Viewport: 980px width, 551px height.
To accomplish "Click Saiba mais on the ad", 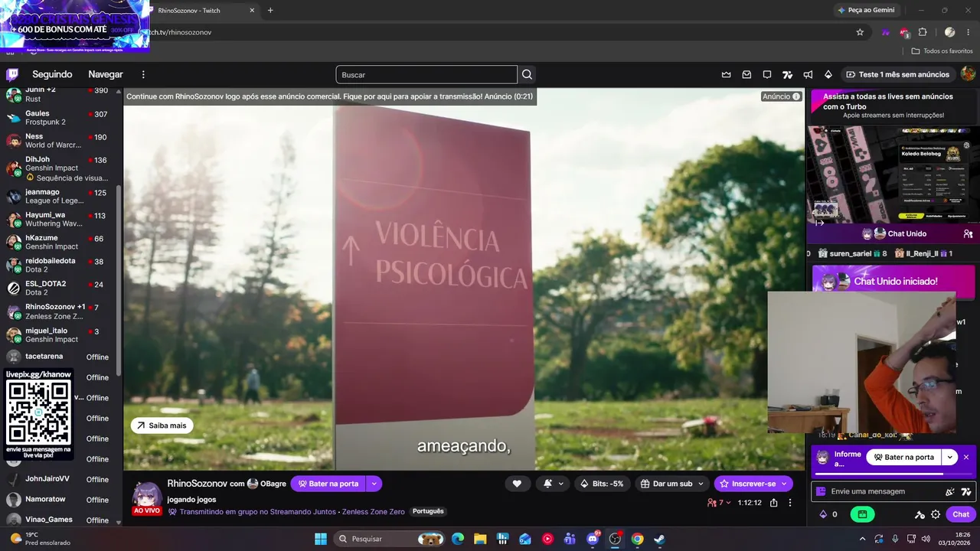I will pyautogui.click(x=162, y=425).
